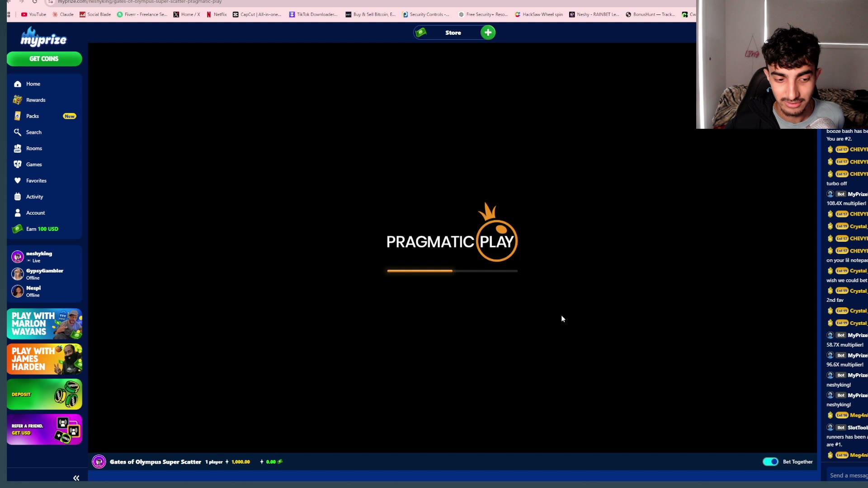868x488 pixels.
Task: Open GypsyGambler's avatar
Action: pos(18,274)
